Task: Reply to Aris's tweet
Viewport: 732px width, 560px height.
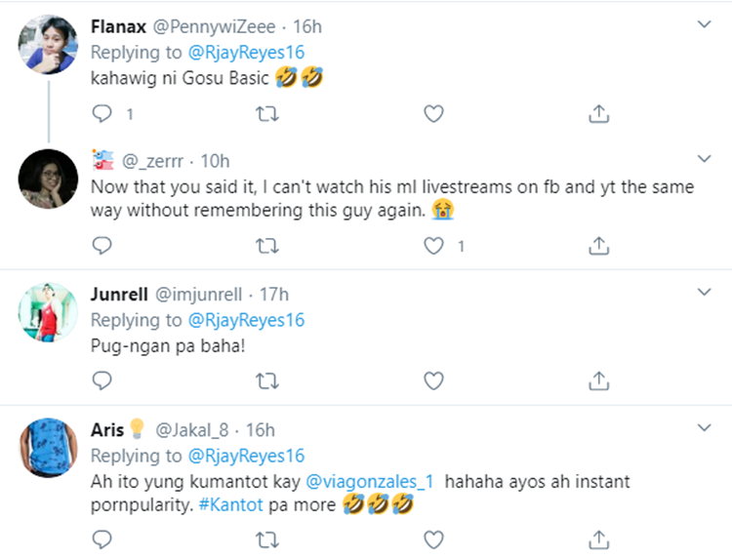Action: (x=103, y=538)
